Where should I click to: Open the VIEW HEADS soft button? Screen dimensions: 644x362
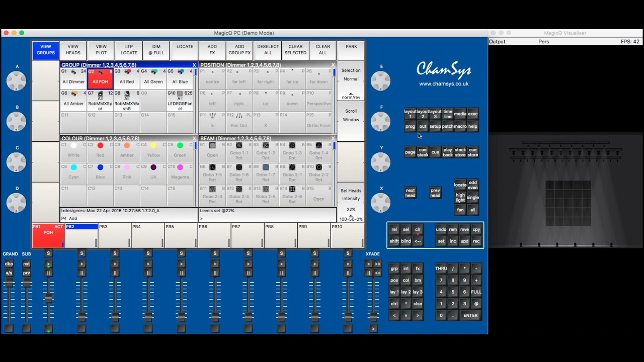click(x=73, y=50)
